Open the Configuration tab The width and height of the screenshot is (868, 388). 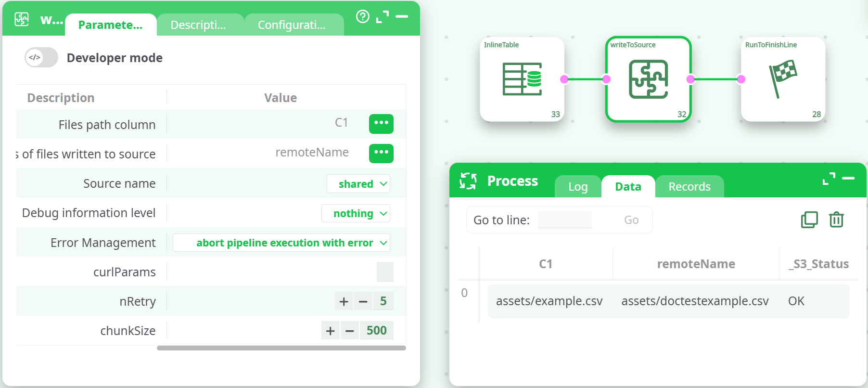point(292,25)
